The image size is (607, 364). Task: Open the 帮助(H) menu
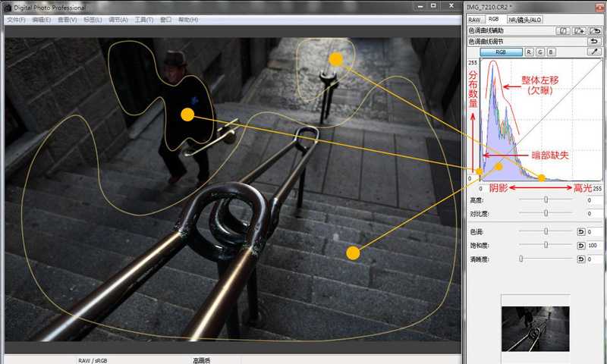click(x=188, y=20)
